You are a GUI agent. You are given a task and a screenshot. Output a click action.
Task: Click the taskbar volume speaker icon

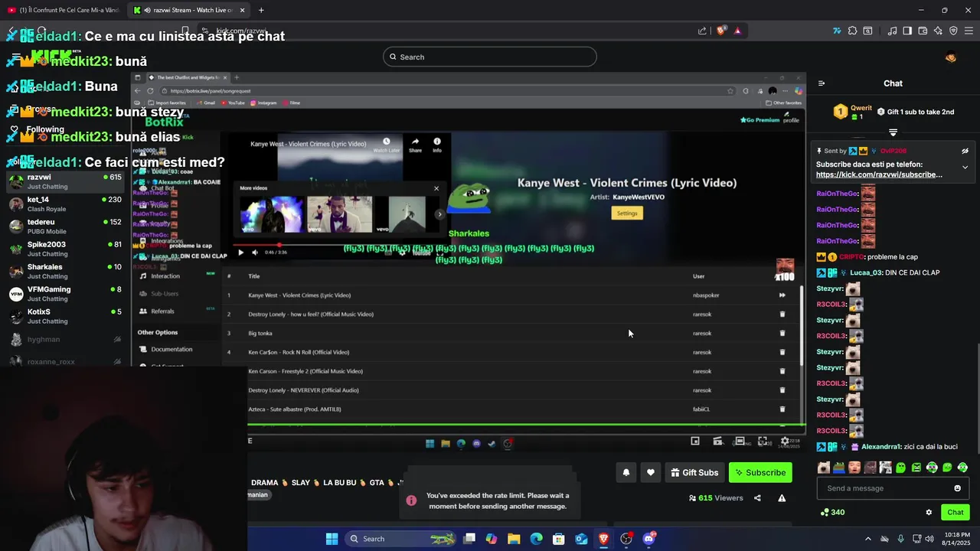929,539
